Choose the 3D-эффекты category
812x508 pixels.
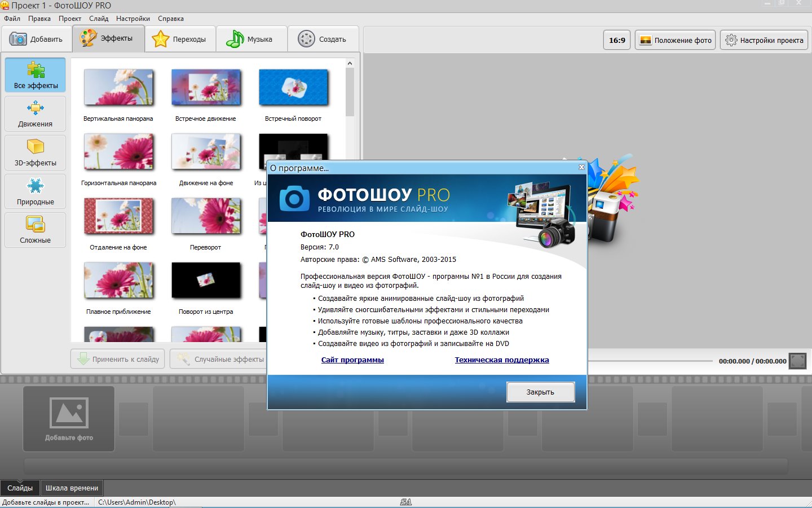pyautogui.click(x=36, y=153)
